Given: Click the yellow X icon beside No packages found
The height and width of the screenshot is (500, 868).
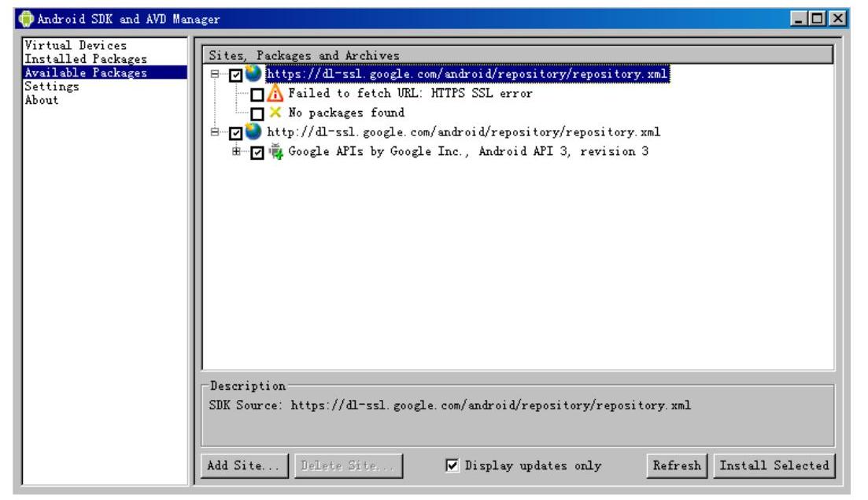Looking at the screenshot, I should (x=275, y=113).
